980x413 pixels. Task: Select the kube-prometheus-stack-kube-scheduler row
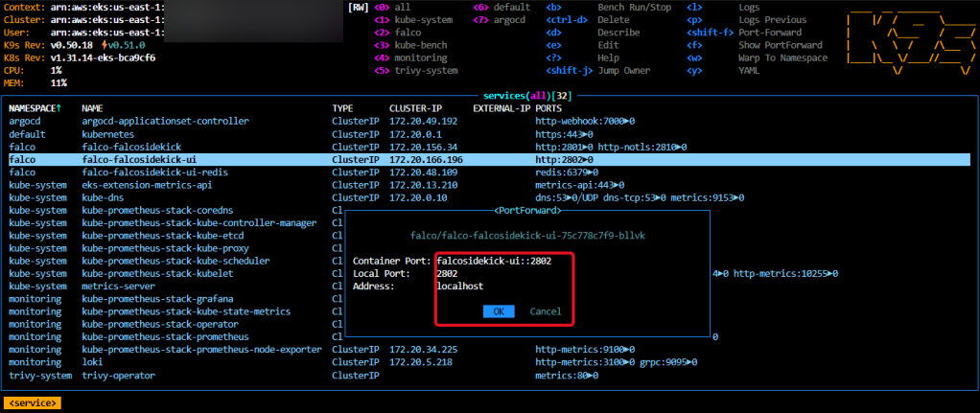click(x=175, y=261)
